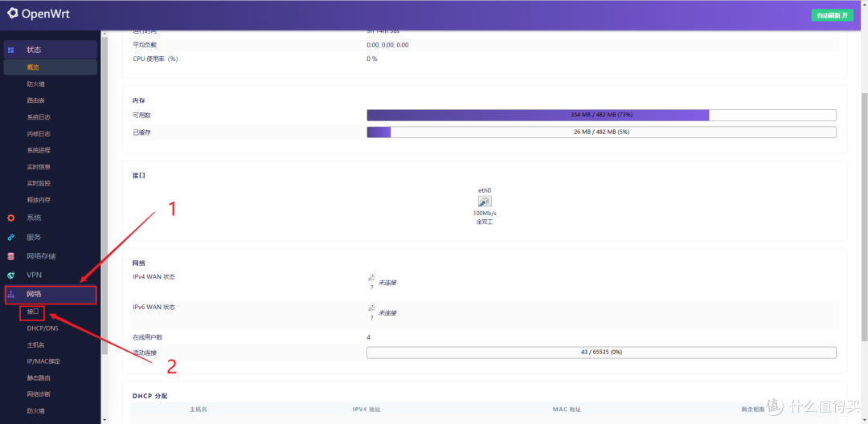The image size is (868, 424).
Task: Click the 系统 gear icon in sidebar
Action: pos(10,218)
